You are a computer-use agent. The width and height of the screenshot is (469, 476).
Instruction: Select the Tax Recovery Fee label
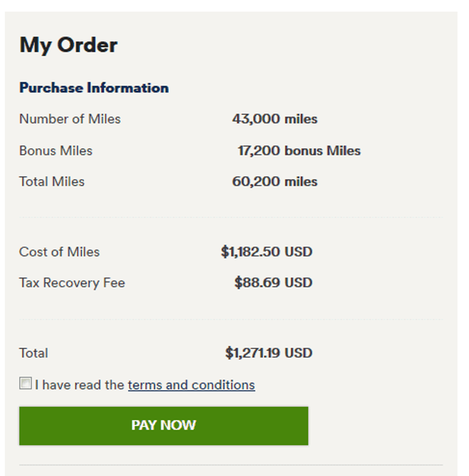coord(72,283)
